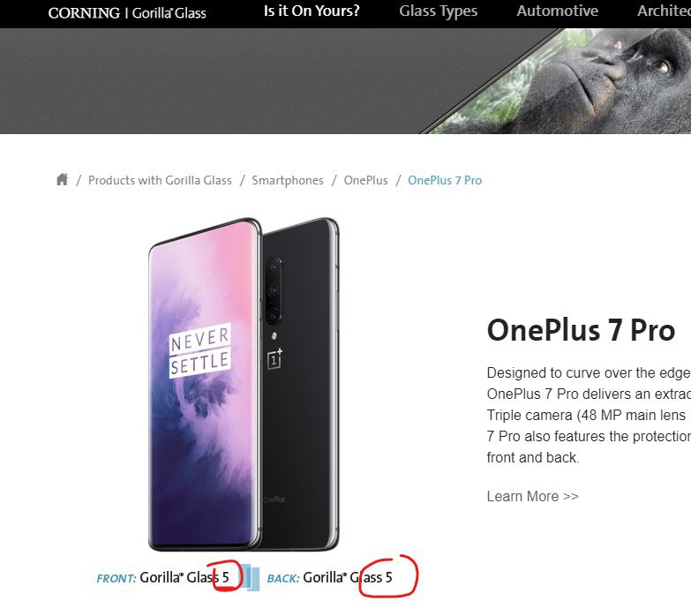
Task: Open the Glass Types menu item
Action: (438, 11)
